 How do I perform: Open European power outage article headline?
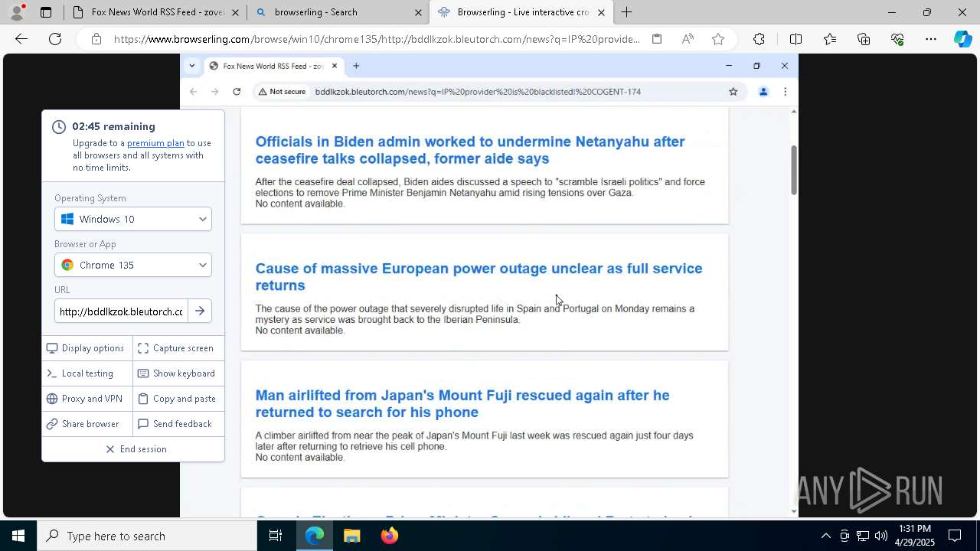click(x=479, y=277)
